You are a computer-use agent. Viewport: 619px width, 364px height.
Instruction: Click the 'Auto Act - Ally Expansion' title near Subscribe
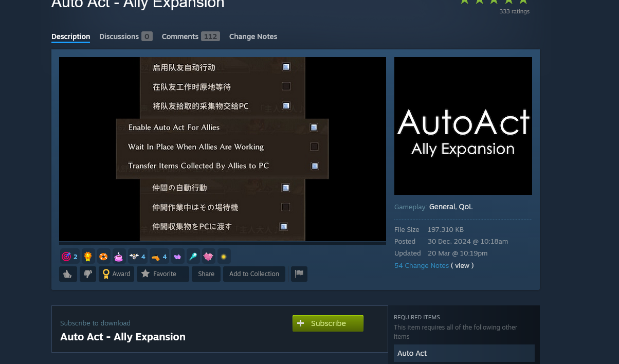point(123,337)
